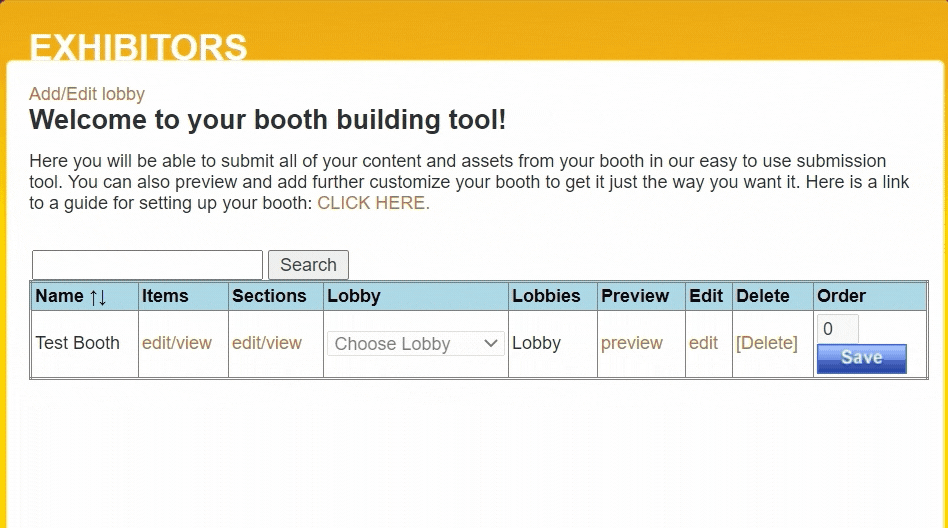The image size is (948, 528).
Task: Click the Search button
Action: [308, 265]
